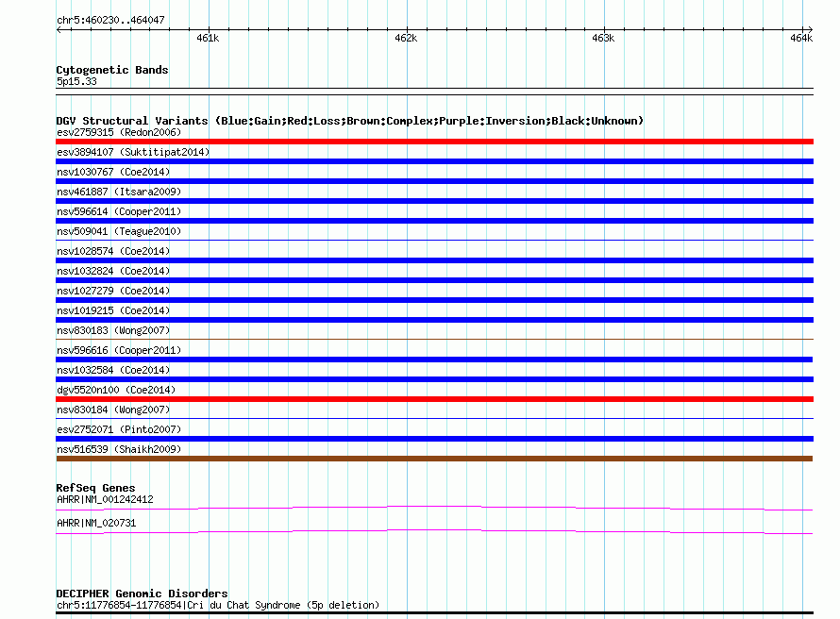Select the thin blue nsv509041 line
Viewport: 840px width, 619px height.
point(434,240)
